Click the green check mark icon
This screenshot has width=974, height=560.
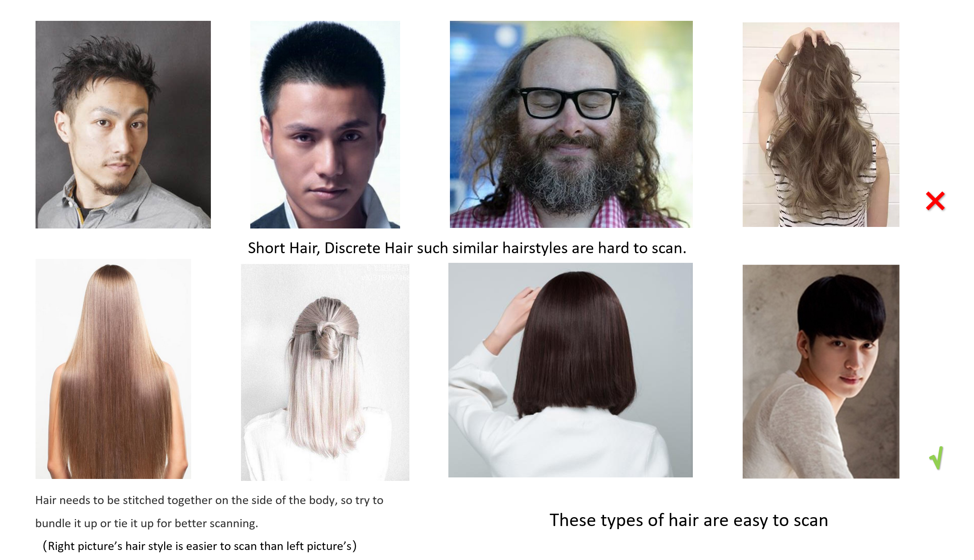pyautogui.click(x=937, y=458)
